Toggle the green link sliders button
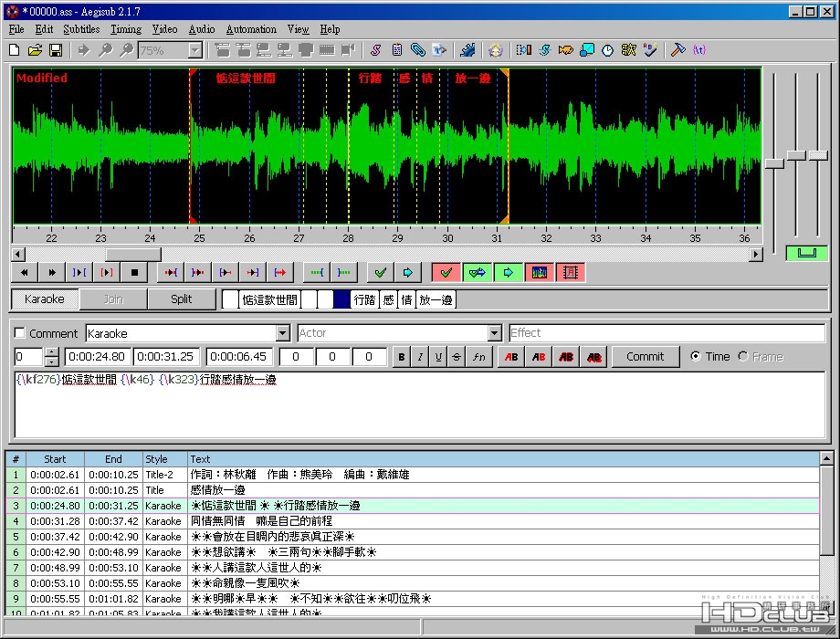Screen dimensions: 840x639 [x=806, y=253]
